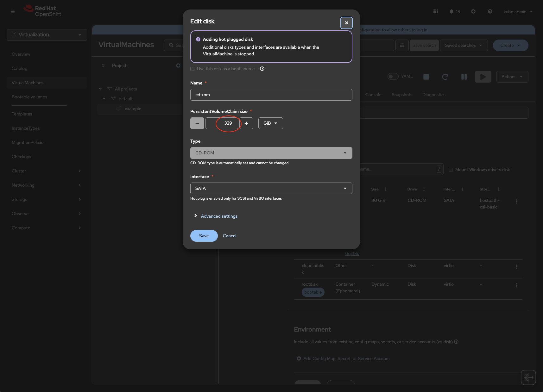The width and height of the screenshot is (543, 392).
Task: Open Bootable volumes in sidebar
Action: (x=29, y=97)
